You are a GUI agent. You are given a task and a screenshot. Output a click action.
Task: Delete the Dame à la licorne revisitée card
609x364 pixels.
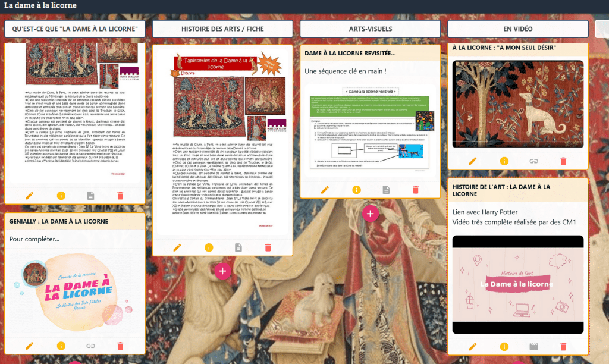click(416, 190)
